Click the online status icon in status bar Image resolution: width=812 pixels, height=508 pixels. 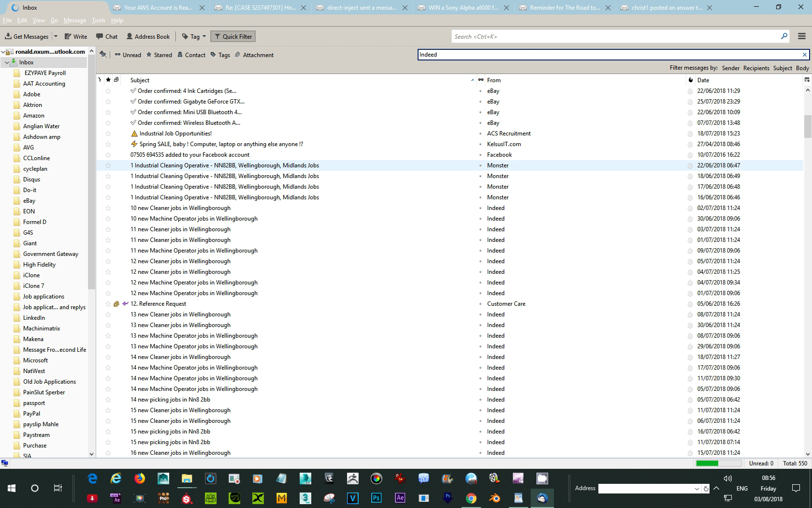click(x=4, y=463)
